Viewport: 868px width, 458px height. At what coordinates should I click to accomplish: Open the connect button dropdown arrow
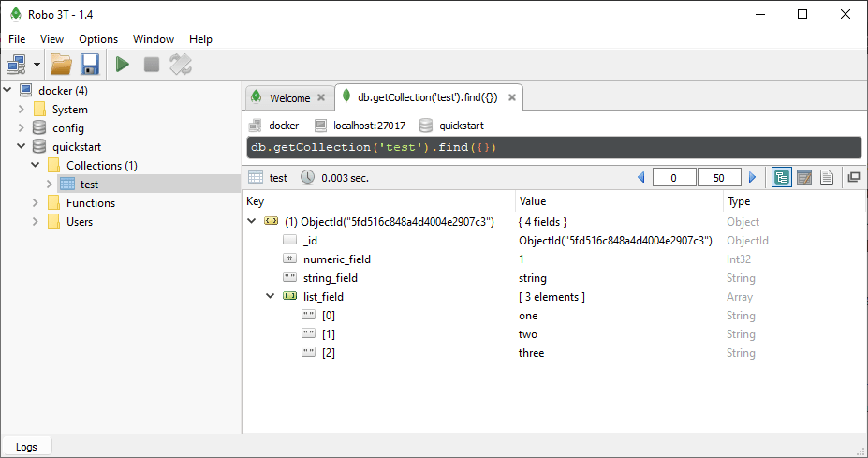37,65
